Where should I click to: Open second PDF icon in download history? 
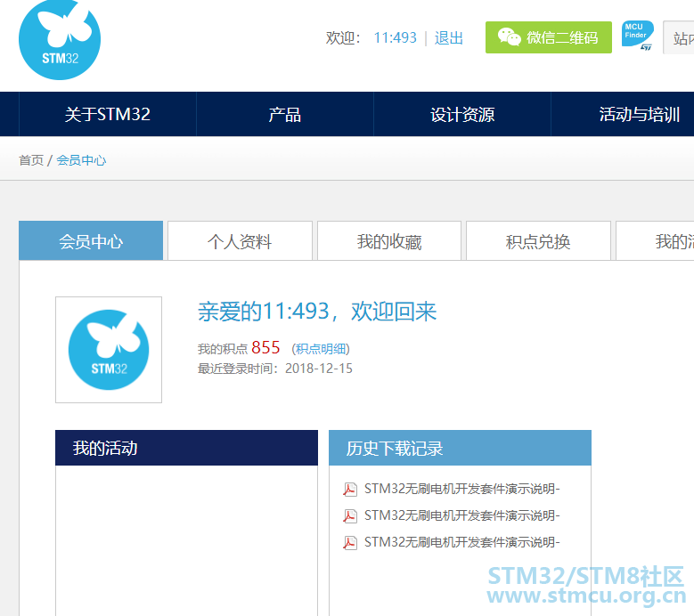point(350,515)
